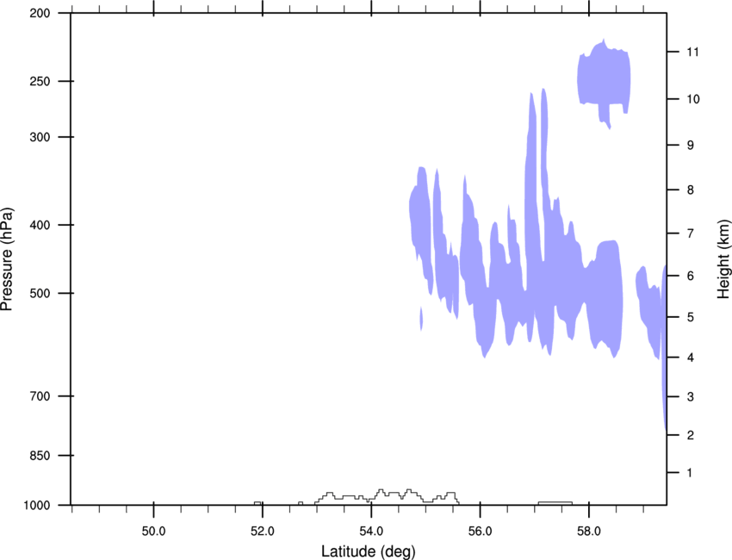Click the 4 km height label

coord(691,358)
